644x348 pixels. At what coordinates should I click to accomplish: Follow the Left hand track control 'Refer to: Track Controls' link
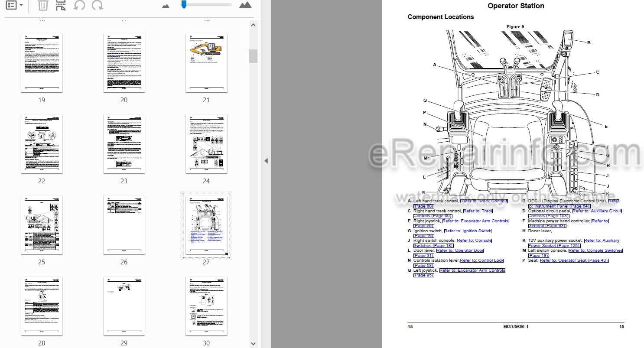click(x=484, y=201)
